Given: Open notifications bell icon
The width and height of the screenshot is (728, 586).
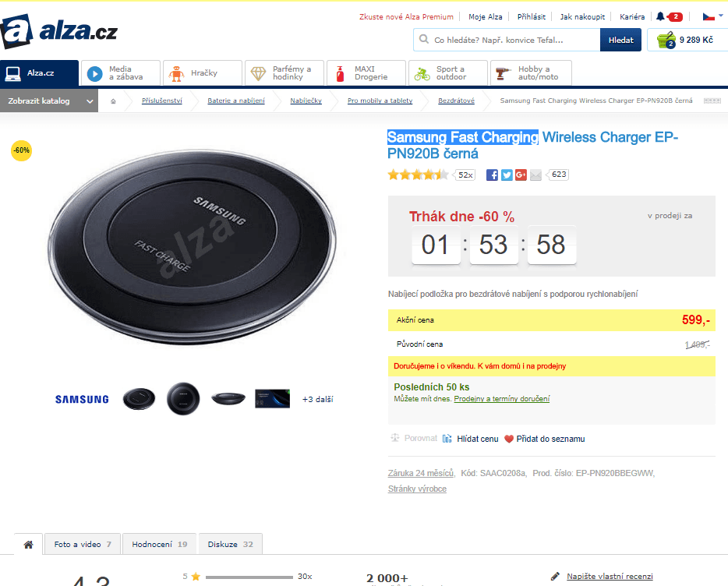Looking at the screenshot, I should pos(660,16).
